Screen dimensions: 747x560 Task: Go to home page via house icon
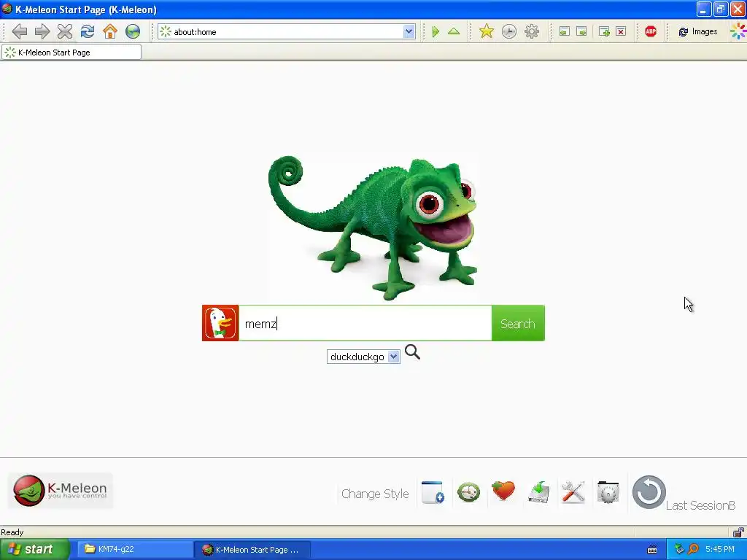[x=110, y=31]
